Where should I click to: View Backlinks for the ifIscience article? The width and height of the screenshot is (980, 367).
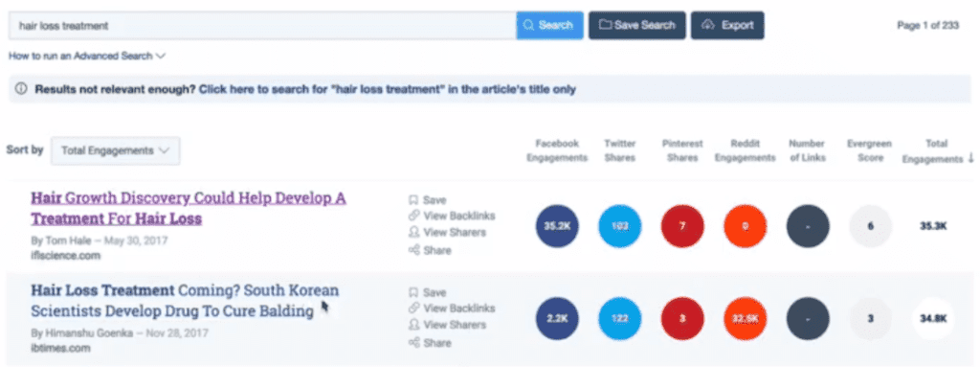452,216
